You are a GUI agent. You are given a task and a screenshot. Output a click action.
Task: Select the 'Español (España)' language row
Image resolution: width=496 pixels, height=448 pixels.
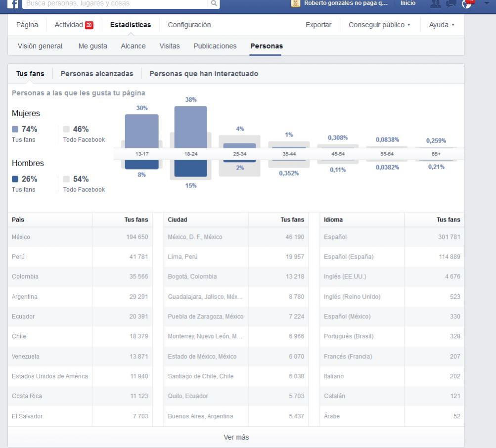click(x=392, y=257)
